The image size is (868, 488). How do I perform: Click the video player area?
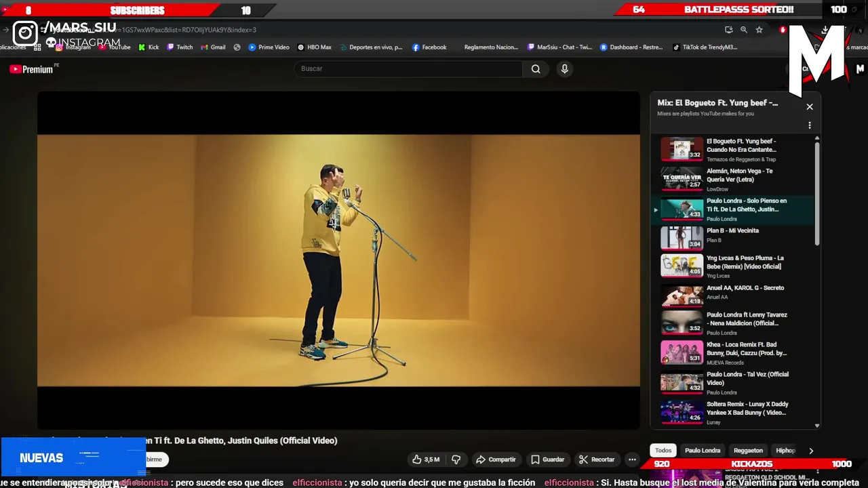pos(338,260)
